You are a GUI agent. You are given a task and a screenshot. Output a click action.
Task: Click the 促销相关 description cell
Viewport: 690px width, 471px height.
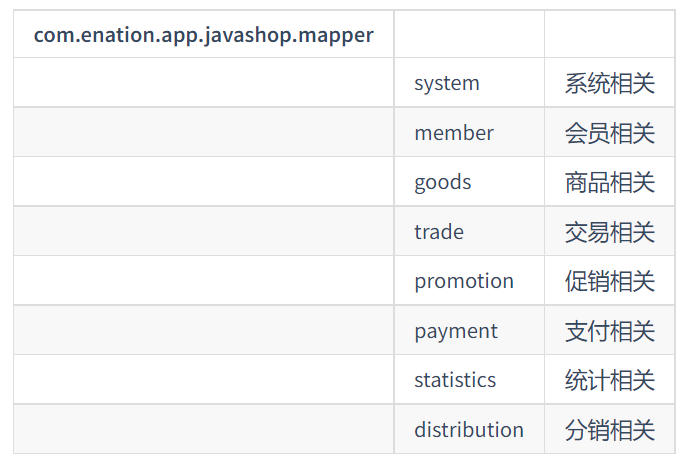(609, 280)
